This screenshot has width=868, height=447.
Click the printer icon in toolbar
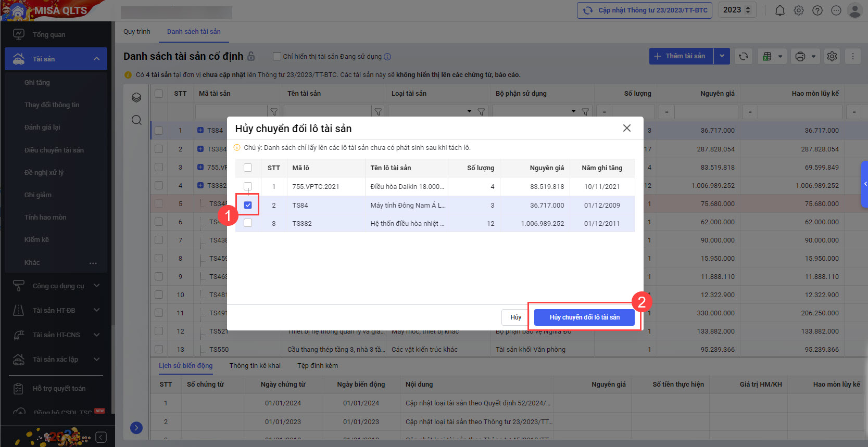(800, 56)
